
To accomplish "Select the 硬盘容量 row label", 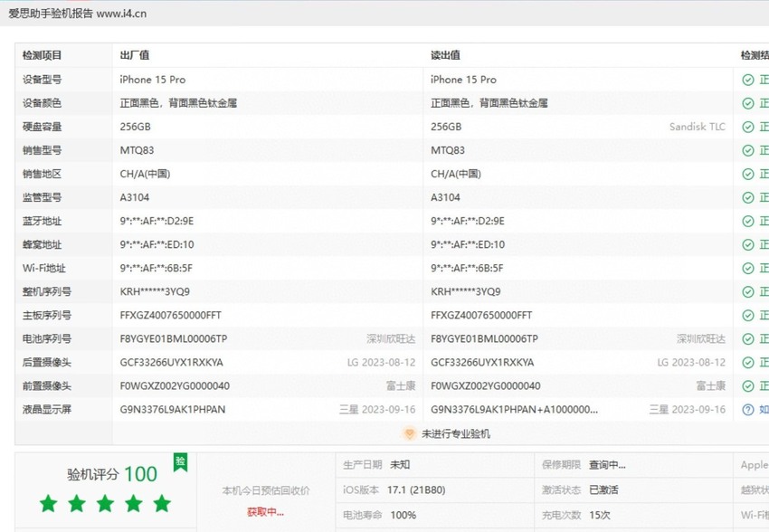I will coord(42,127).
